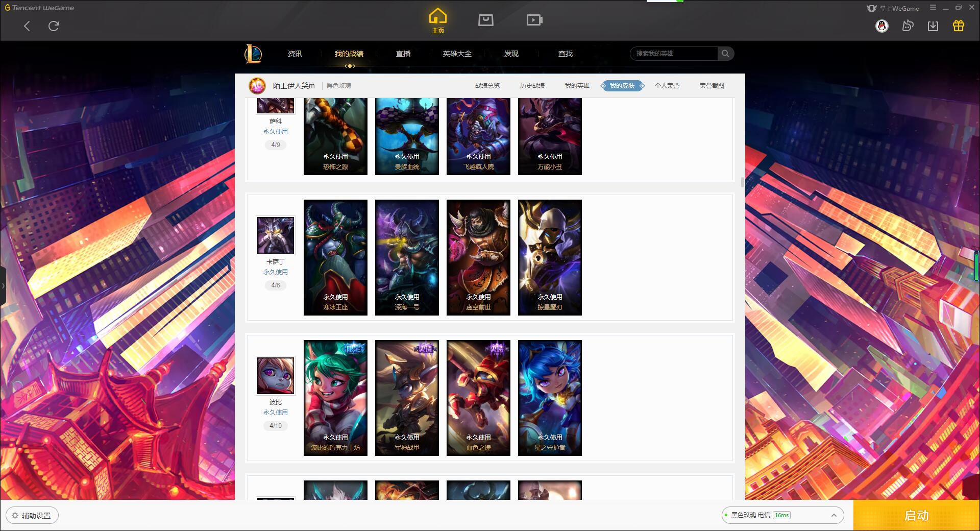Screen dimensions: 980x531
Task: Open the 血色之锤 skin card
Action: 478,398
